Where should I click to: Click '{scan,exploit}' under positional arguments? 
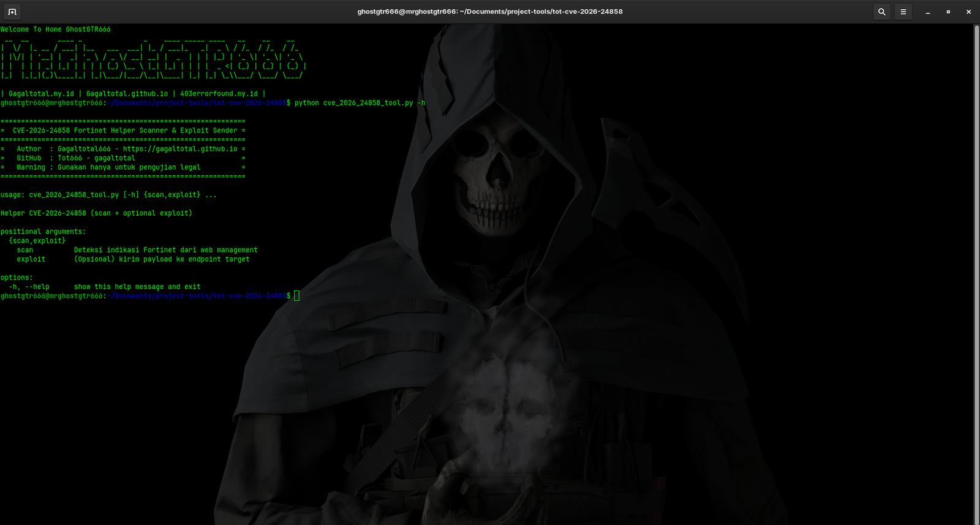pos(37,241)
